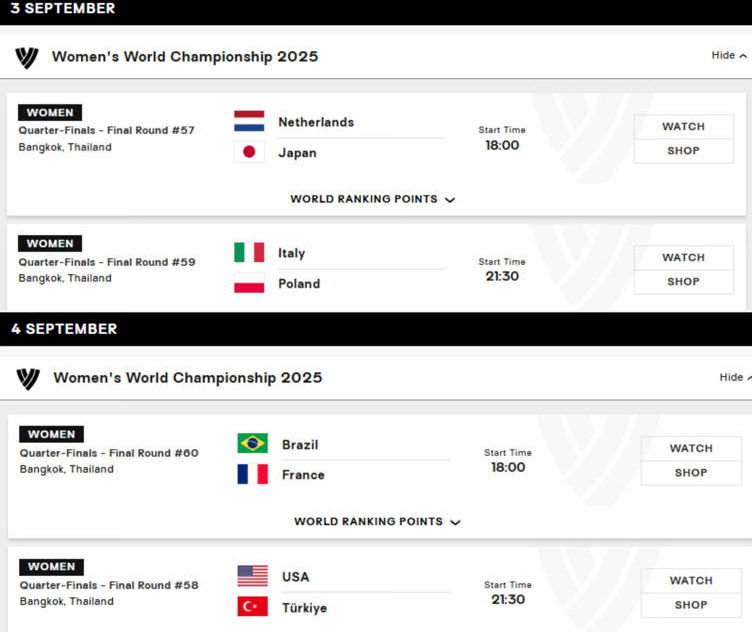
Task: Click the Türkiye flag icon
Action: click(x=252, y=607)
